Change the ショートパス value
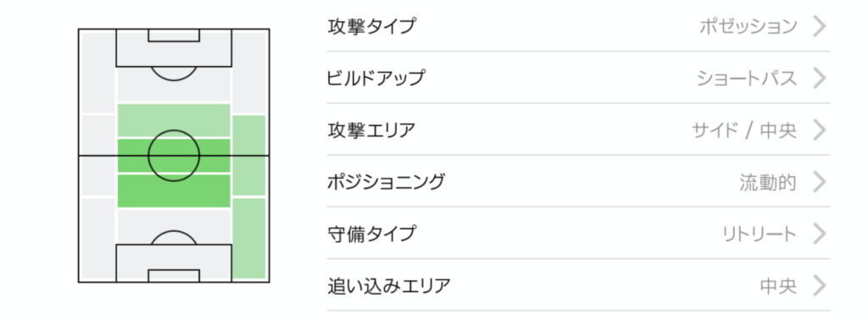The image size is (868, 326). coord(747,78)
